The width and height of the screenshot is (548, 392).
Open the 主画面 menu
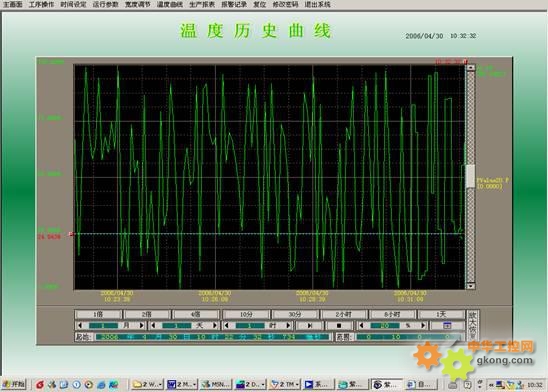pyautogui.click(x=13, y=5)
